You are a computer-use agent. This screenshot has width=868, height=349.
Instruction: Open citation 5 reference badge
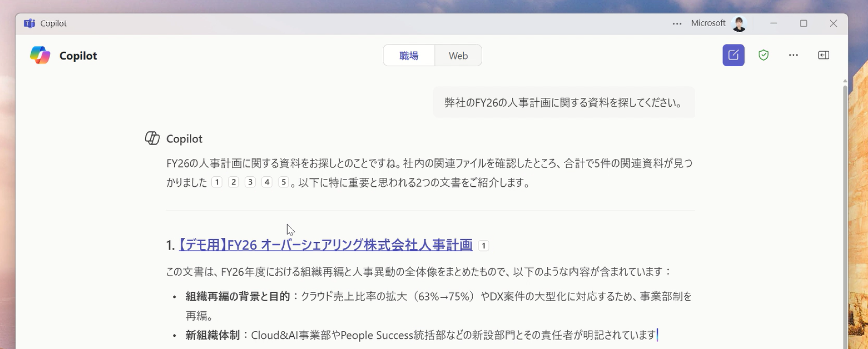coord(284,182)
